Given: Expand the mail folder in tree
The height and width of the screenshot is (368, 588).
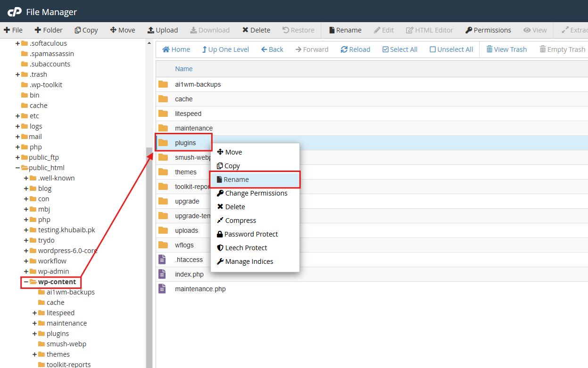Looking at the screenshot, I should click(x=18, y=137).
